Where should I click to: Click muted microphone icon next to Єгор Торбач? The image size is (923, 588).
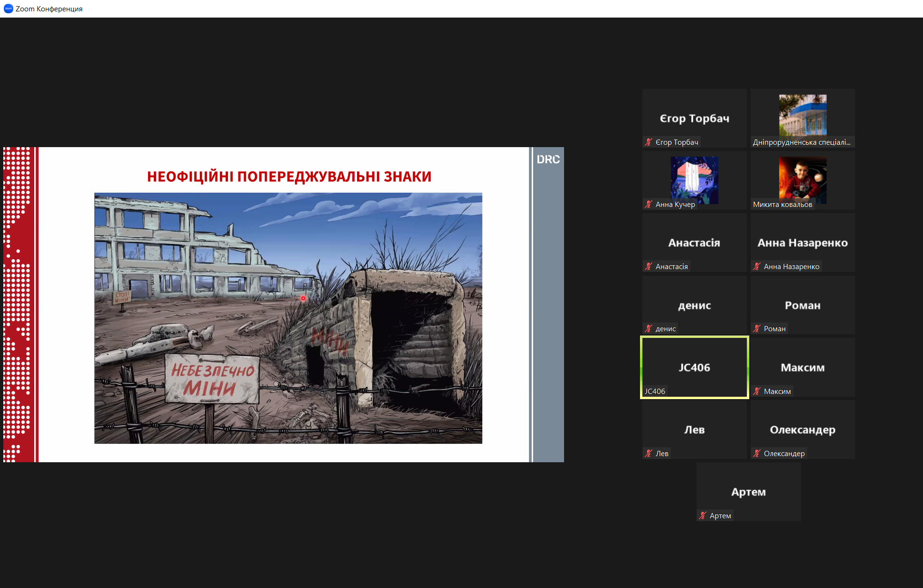point(649,142)
